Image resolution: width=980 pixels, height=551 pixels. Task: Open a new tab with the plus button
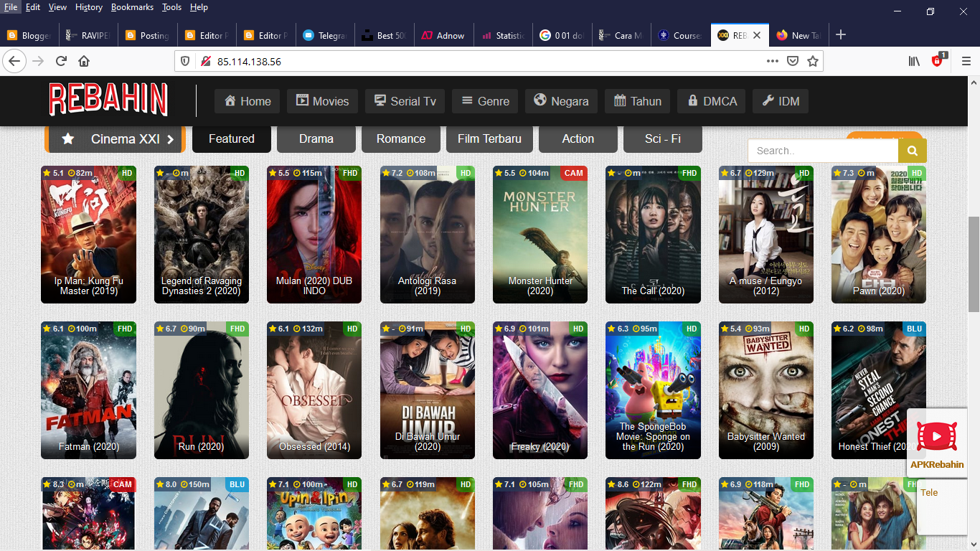coord(841,35)
